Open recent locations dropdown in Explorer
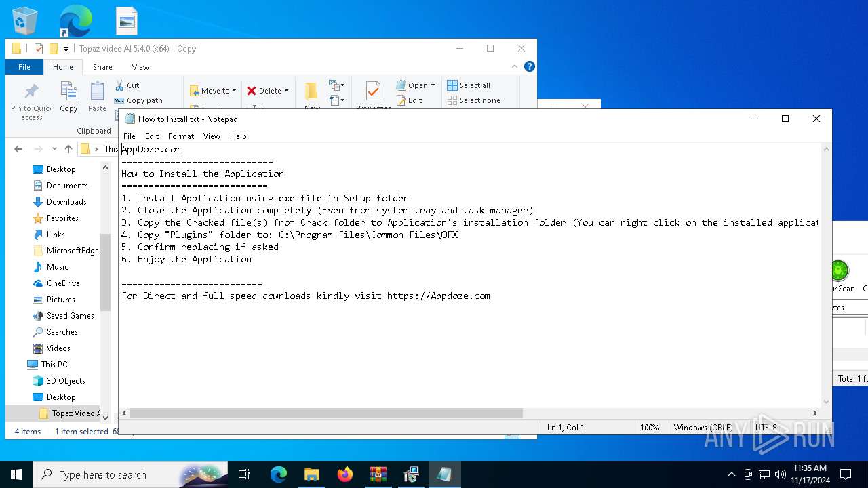The image size is (868, 488). [55, 149]
